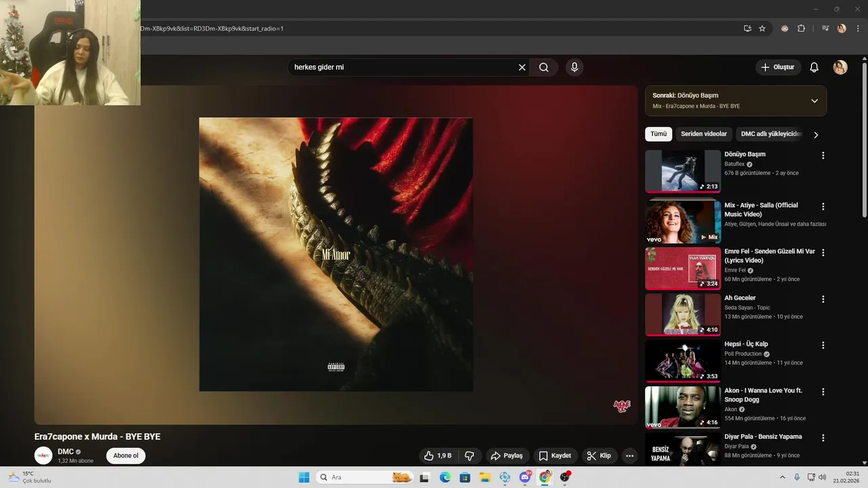Show hidden system tray icons
The image size is (868, 488).
pyautogui.click(x=782, y=477)
